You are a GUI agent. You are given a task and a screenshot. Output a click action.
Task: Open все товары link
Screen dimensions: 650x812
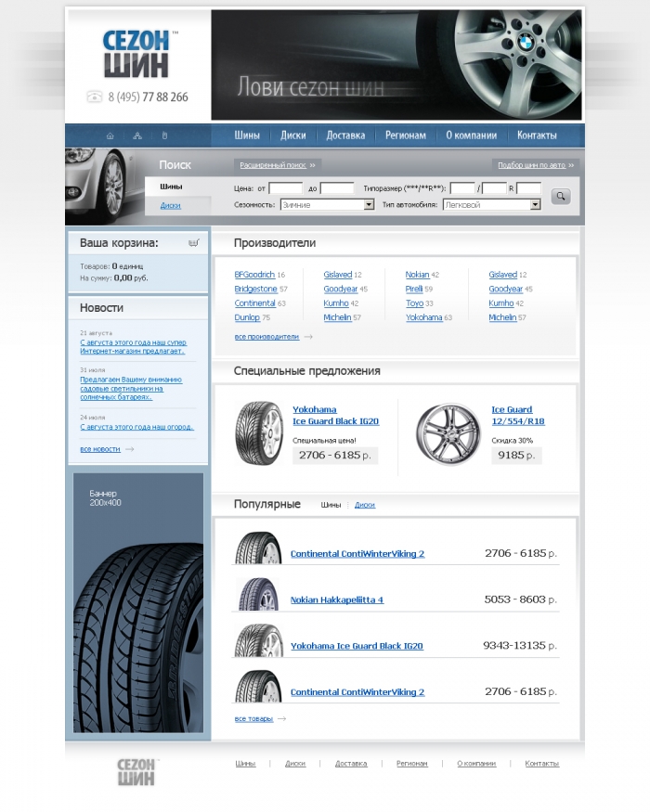click(x=253, y=719)
